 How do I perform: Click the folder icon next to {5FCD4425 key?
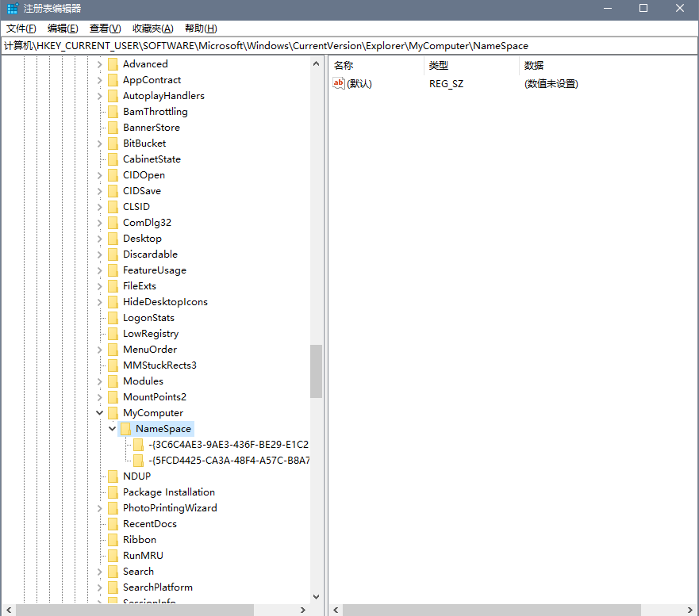139,461
